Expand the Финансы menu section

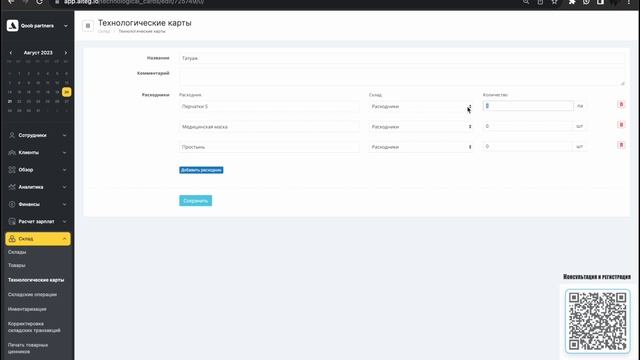64,204
